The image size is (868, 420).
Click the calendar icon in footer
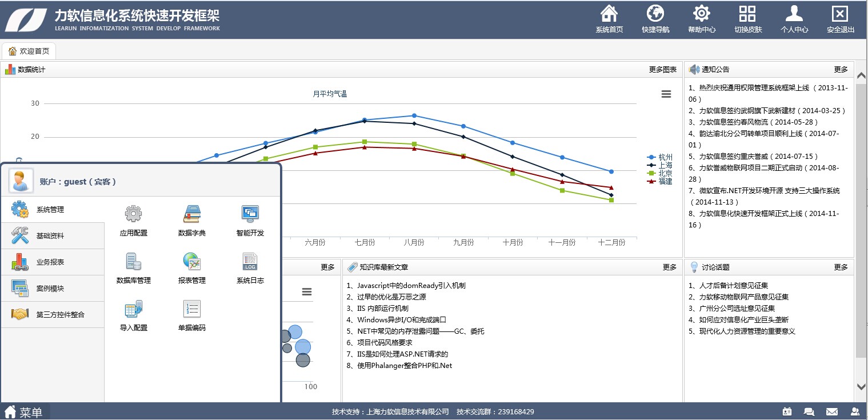(787, 411)
